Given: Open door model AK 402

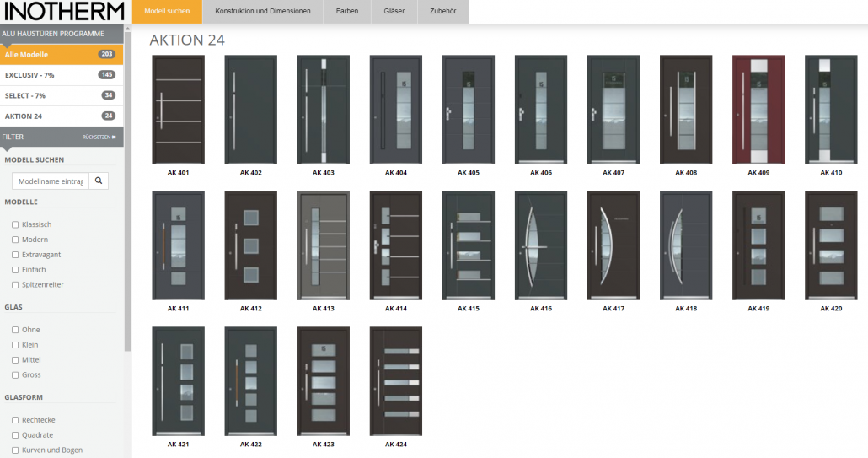Looking at the screenshot, I should click(251, 110).
